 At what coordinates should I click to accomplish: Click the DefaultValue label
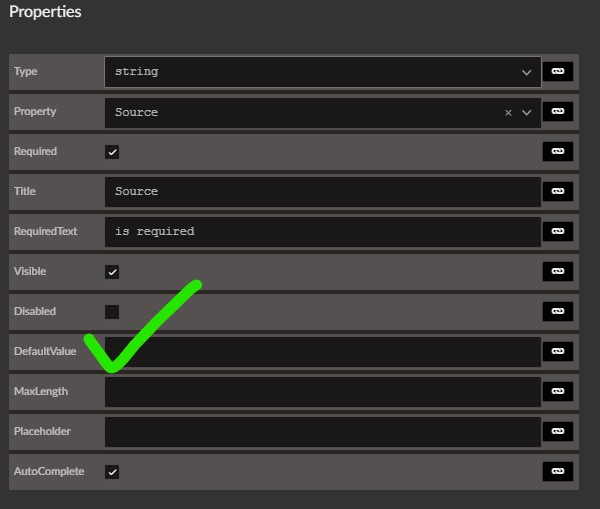click(x=45, y=351)
